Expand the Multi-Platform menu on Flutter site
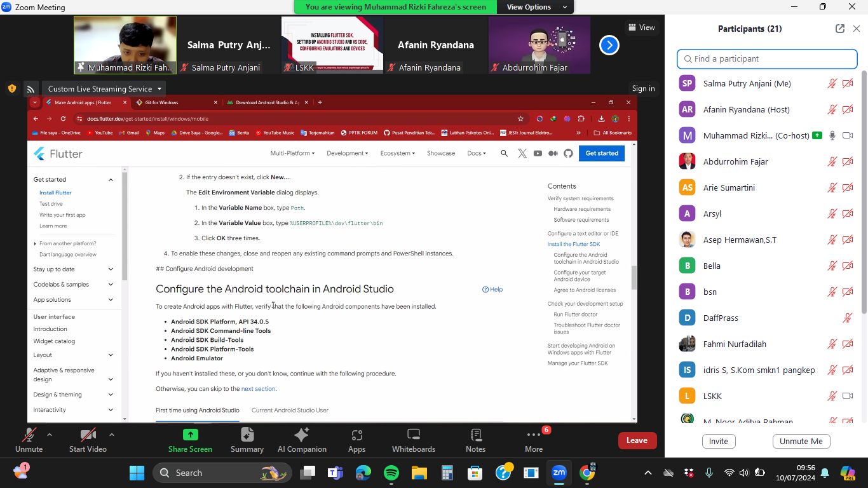The width and height of the screenshot is (868, 488). click(292, 153)
